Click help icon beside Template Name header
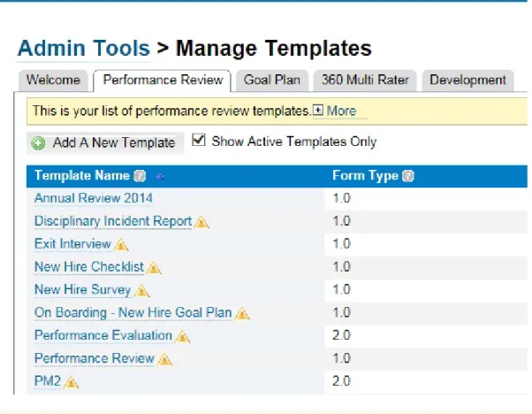The width and height of the screenshot is (532, 414). pyautogui.click(x=140, y=176)
